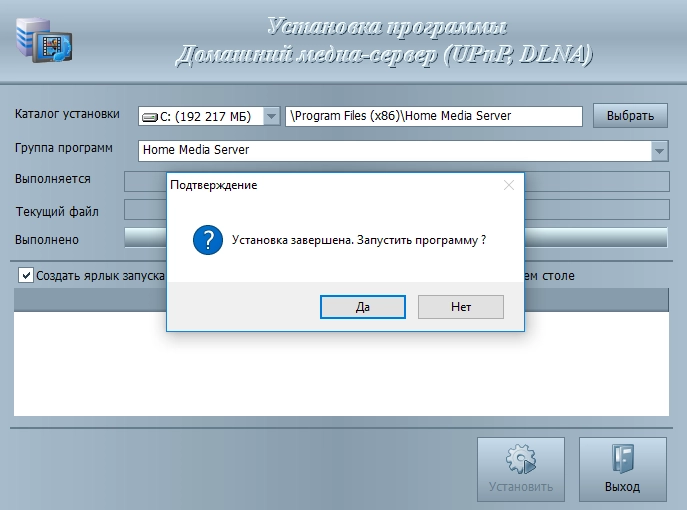Open the C: drive selection dropdown arrow
Viewport: 687px width, 510px height.
pos(271,117)
